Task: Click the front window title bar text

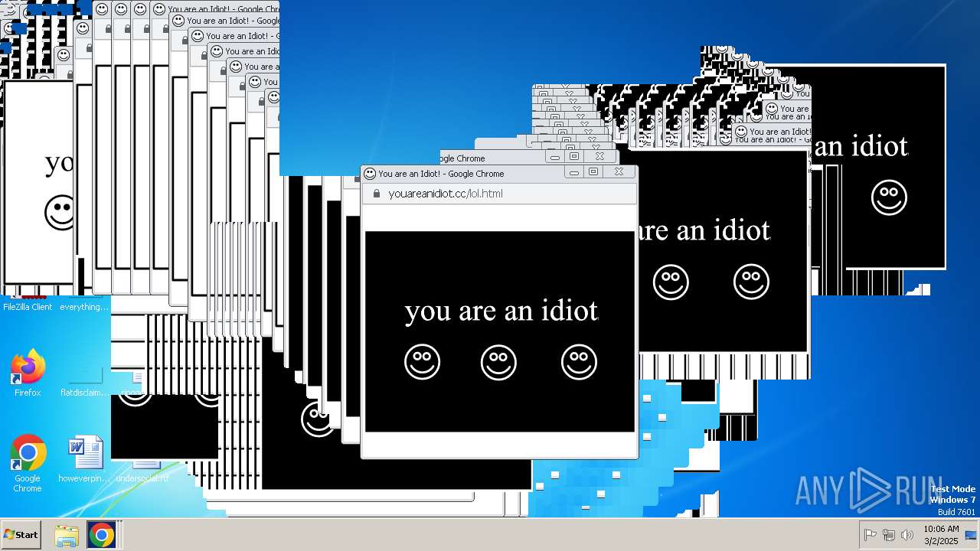Action: tap(441, 174)
